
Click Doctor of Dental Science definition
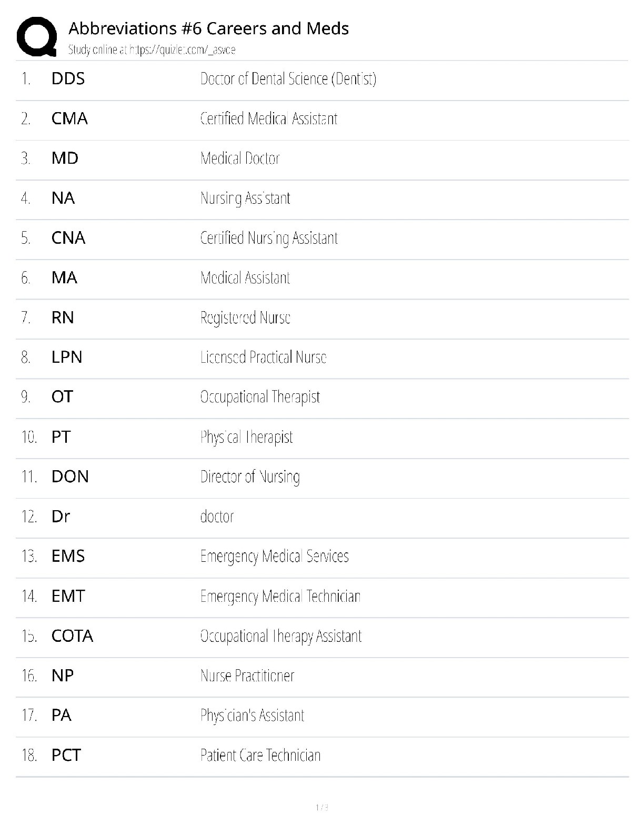(x=288, y=79)
